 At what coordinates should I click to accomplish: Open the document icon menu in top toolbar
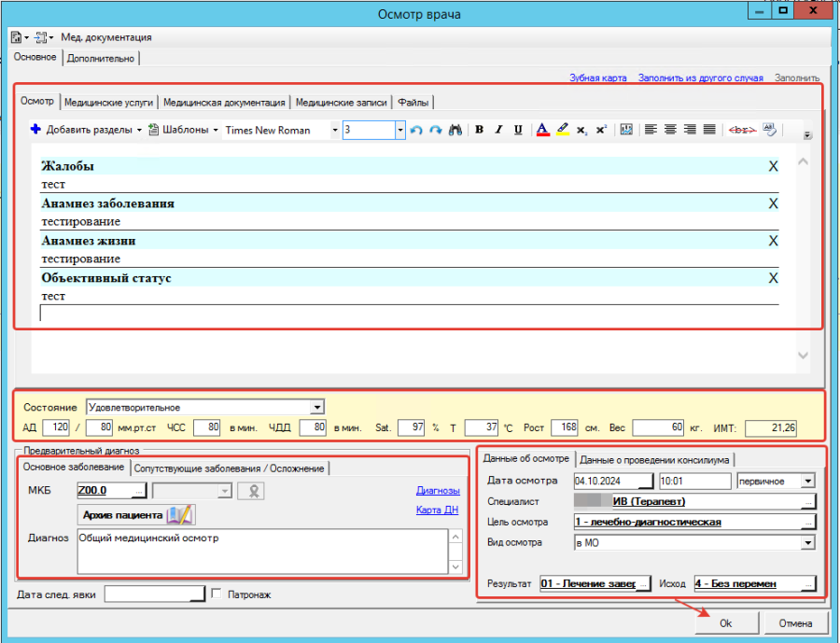pos(20,37)
